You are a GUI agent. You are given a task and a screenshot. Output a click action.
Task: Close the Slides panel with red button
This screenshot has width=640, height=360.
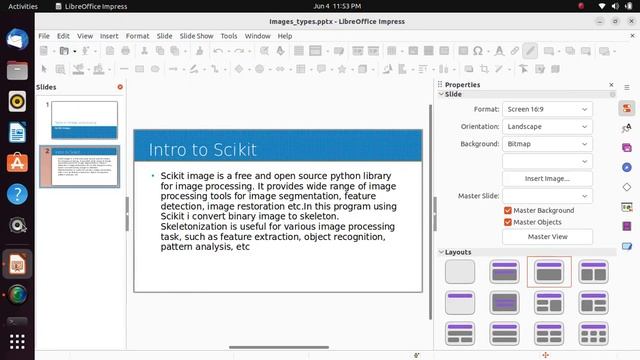120,87
